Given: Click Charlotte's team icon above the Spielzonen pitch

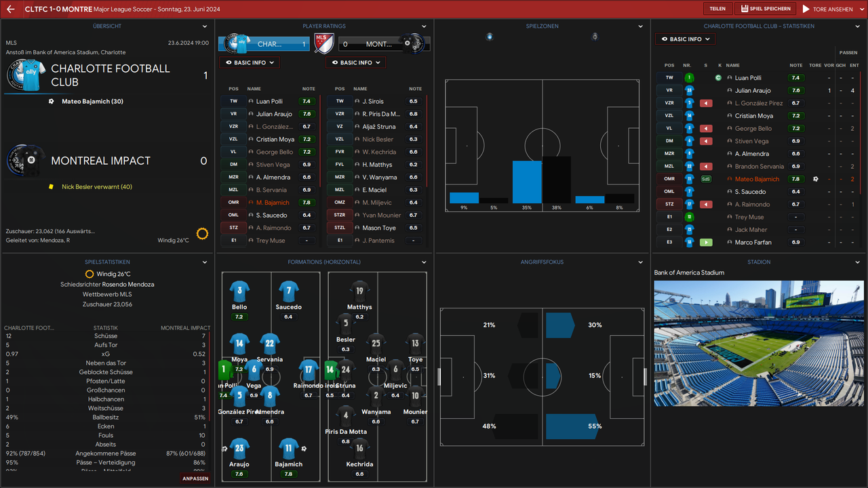Looking at the screenshot, I should coord(490,37).
